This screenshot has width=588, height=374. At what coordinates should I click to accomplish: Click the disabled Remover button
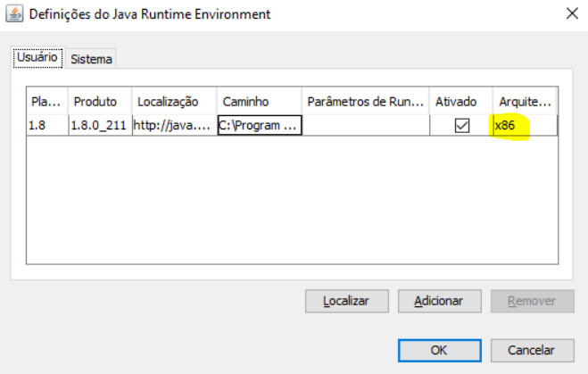pos(533,301)
